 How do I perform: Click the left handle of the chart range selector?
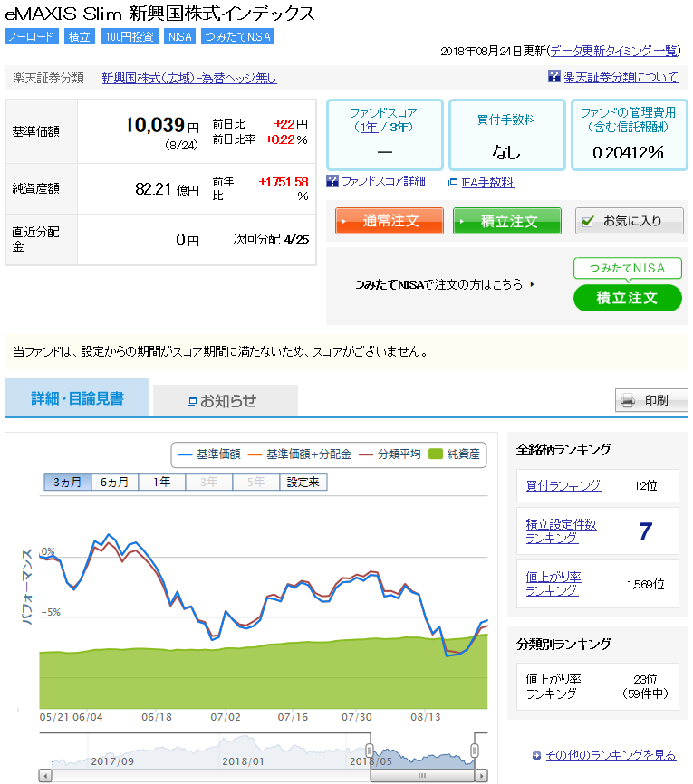point(370,751)
